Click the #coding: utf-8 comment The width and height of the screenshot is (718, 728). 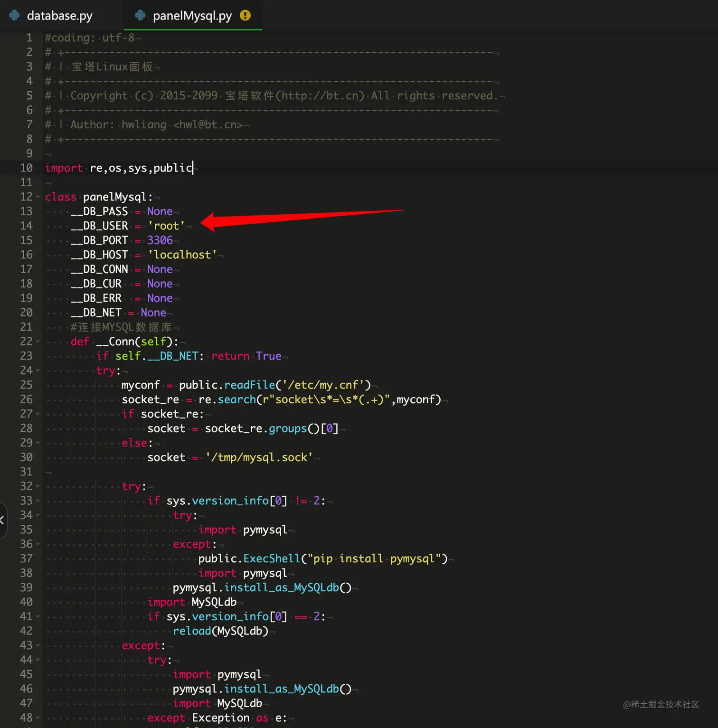(x=90, y=38)
